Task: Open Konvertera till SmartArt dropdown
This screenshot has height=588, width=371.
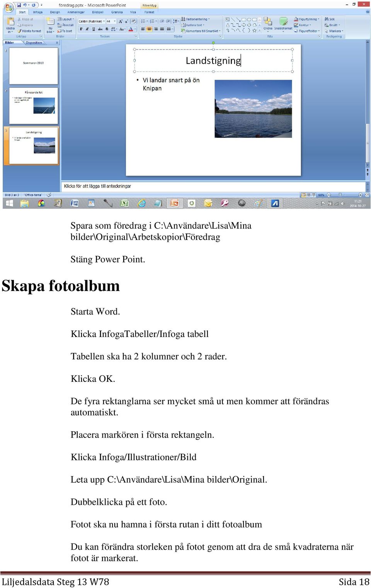Action: point(201,31)
